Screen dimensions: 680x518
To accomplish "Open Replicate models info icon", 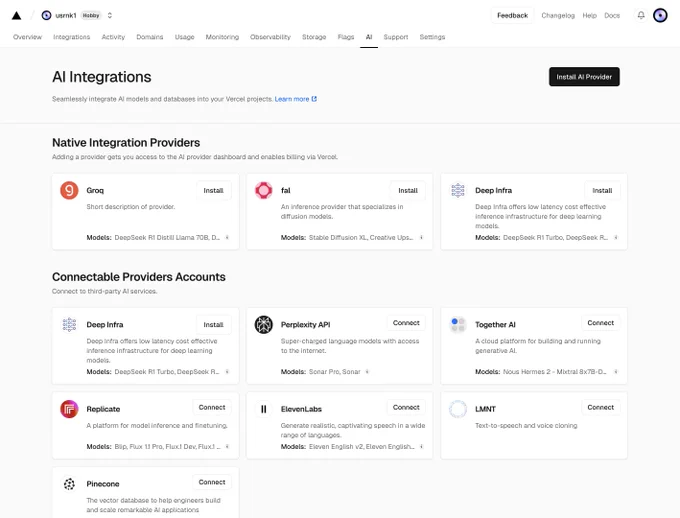I will pos(227,446).
